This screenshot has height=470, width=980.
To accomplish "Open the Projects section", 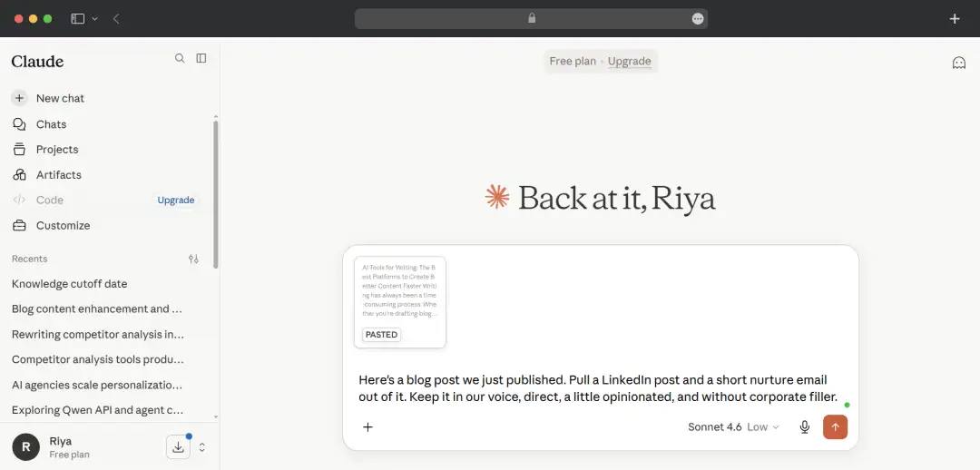I will (57, 150).
